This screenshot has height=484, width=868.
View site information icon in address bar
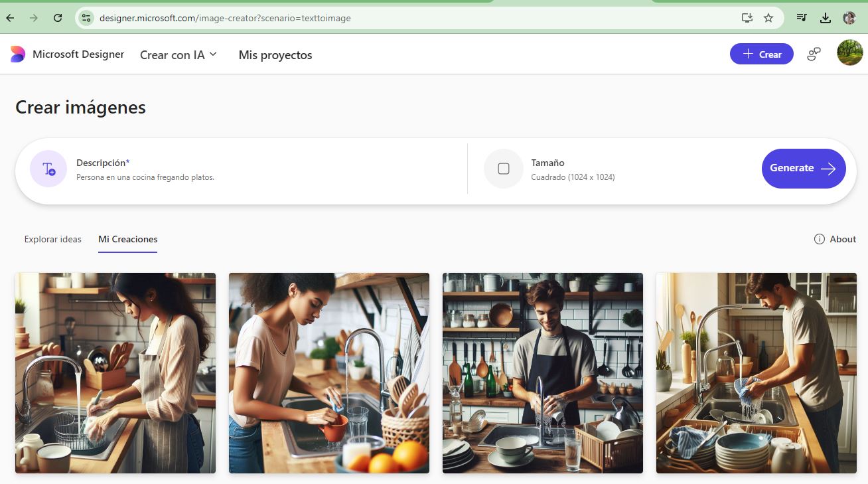tap(86, 18)
